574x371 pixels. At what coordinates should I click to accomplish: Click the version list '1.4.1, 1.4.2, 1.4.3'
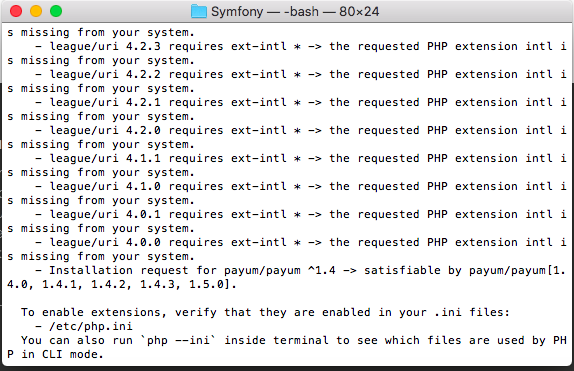(108, 285)
